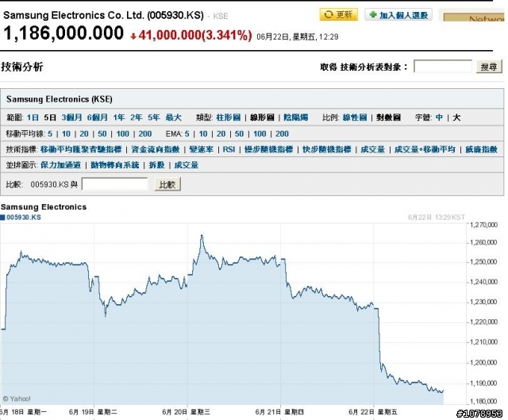Focus the technical analysis symbol search field

(x=443, y=67)
